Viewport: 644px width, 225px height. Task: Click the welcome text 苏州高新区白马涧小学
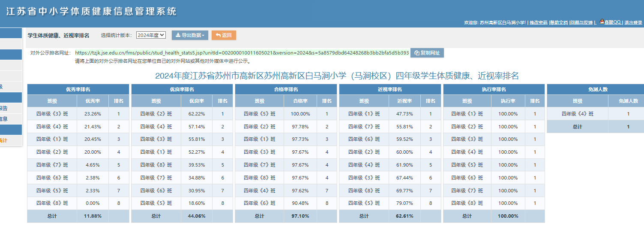pos(502,22)
